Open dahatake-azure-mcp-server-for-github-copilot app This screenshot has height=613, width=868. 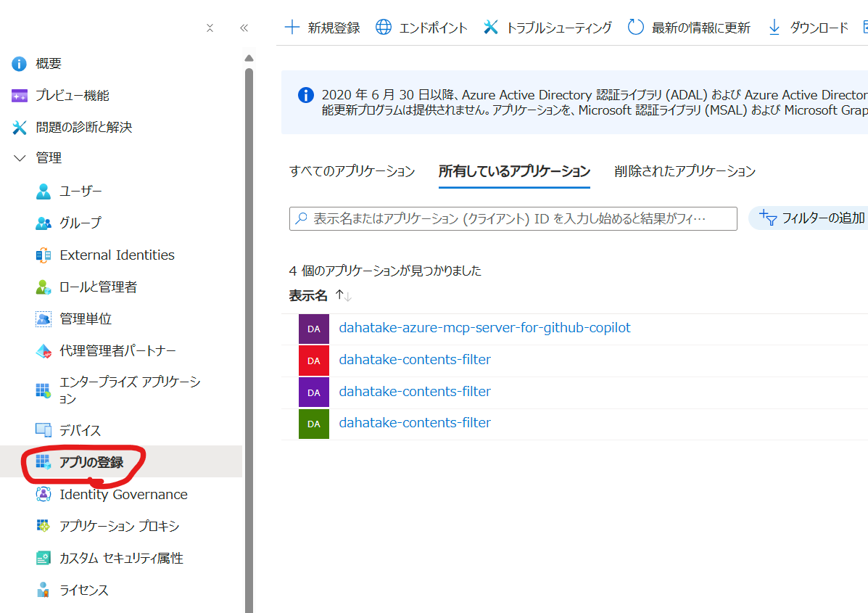(x=484, y=328)
